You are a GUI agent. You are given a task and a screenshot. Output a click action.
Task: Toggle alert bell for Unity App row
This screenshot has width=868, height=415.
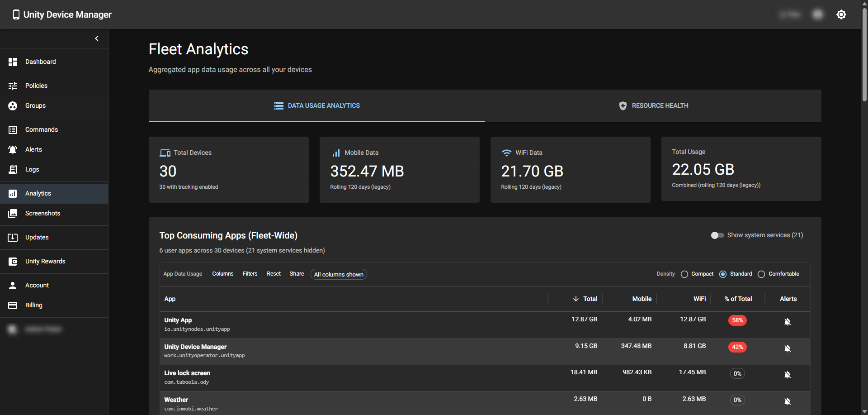788,322
